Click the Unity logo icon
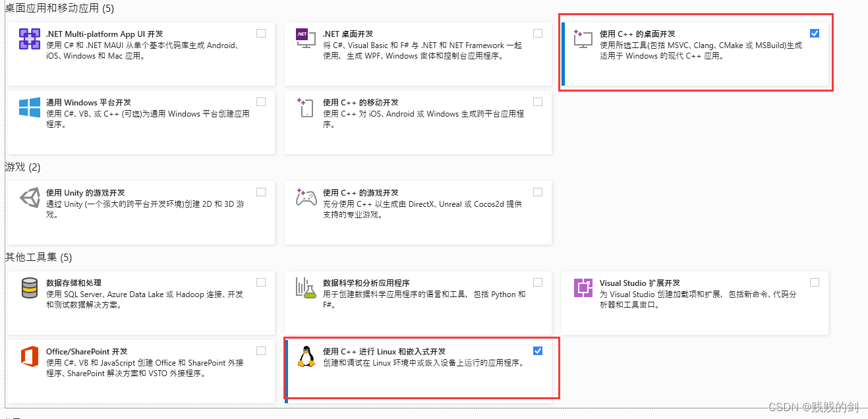Viewport: 868px width, 419px height. tap(30, 198)
